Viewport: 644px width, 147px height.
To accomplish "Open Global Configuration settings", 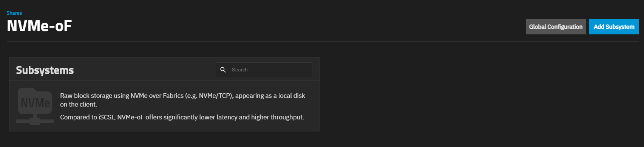I will tap(556, 27).
